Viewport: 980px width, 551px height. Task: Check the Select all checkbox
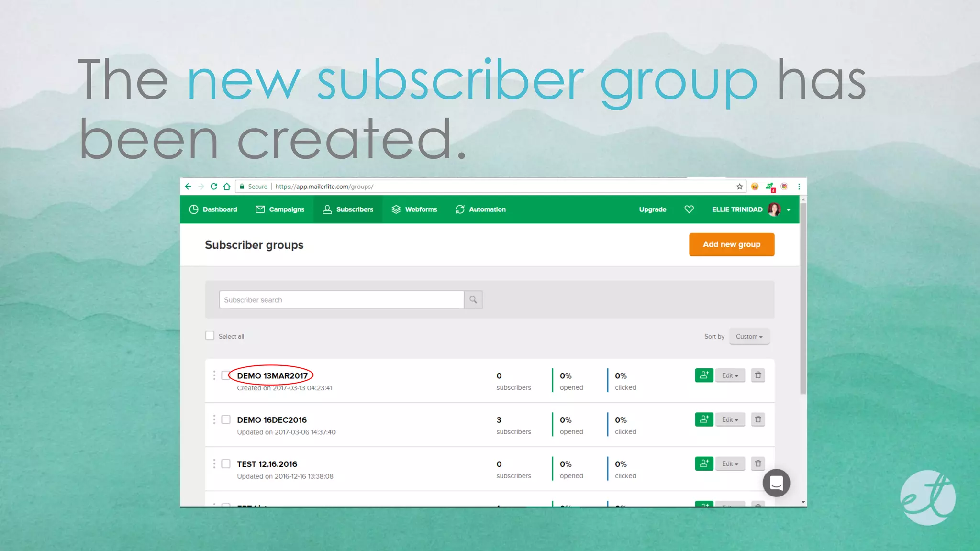[x=210, y=335]
